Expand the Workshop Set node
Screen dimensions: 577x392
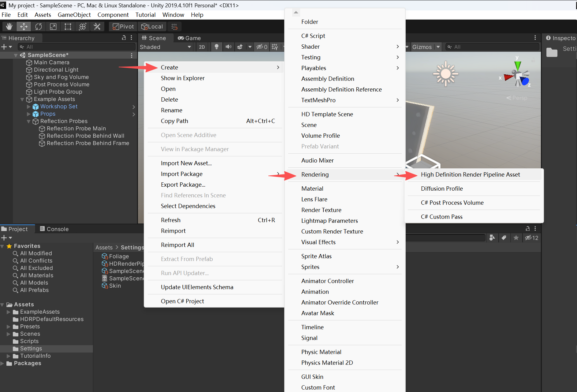tap(28, 106)
